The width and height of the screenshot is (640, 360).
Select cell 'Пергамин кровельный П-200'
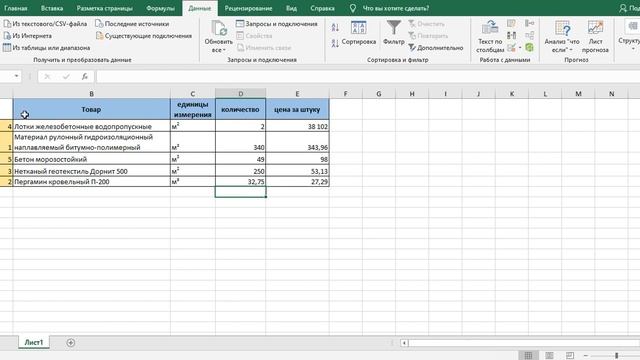coord(91,182)
